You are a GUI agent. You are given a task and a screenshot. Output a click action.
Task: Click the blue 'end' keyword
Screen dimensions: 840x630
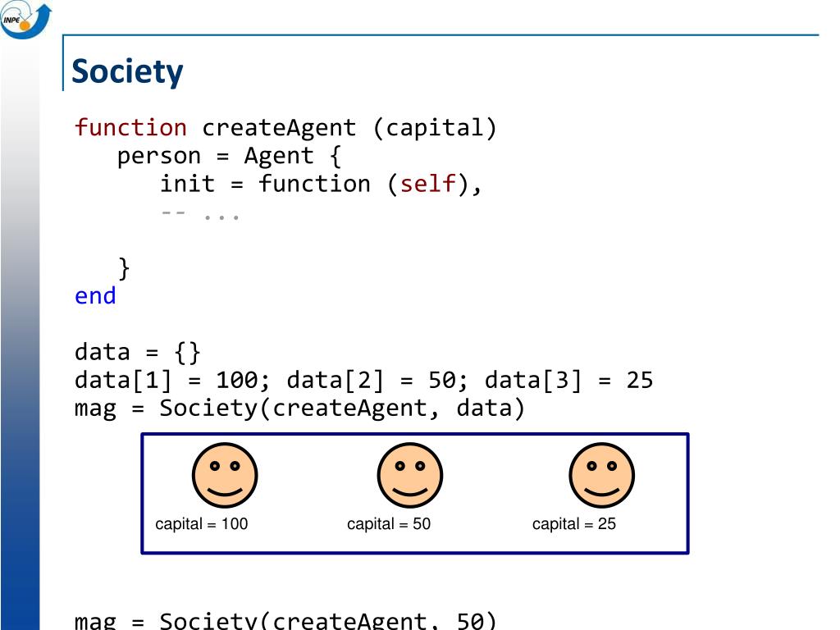pyautogui.click(x=95, y=295)
